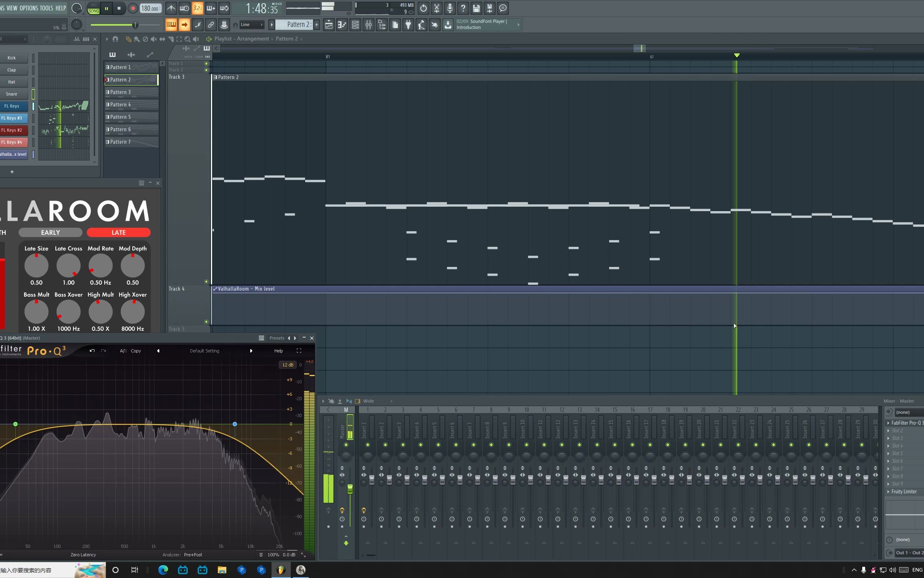The image size is (924, 578).
Task: Click the red record button
Action: 133,8
